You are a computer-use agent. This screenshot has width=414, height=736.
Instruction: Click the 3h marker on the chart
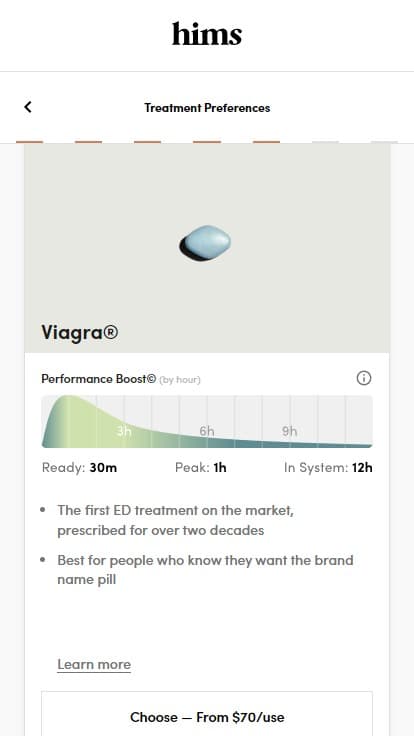124,431
